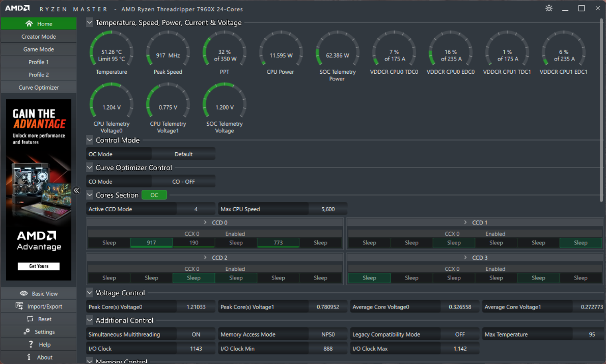Viewport: 606px width, 364px height.
Task: Switch to Game Mode
Action: pyautogui.click(x=39, y=49)
